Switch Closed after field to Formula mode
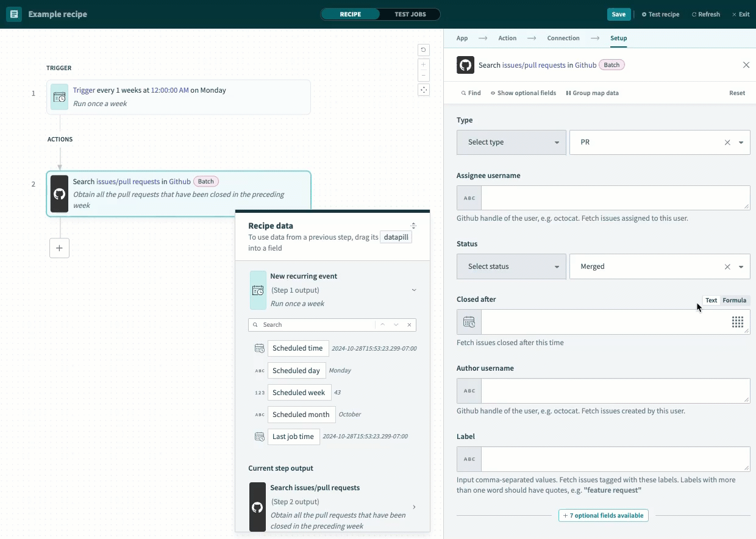The height and width of the screenshot is (539, 756). point(734,300)
